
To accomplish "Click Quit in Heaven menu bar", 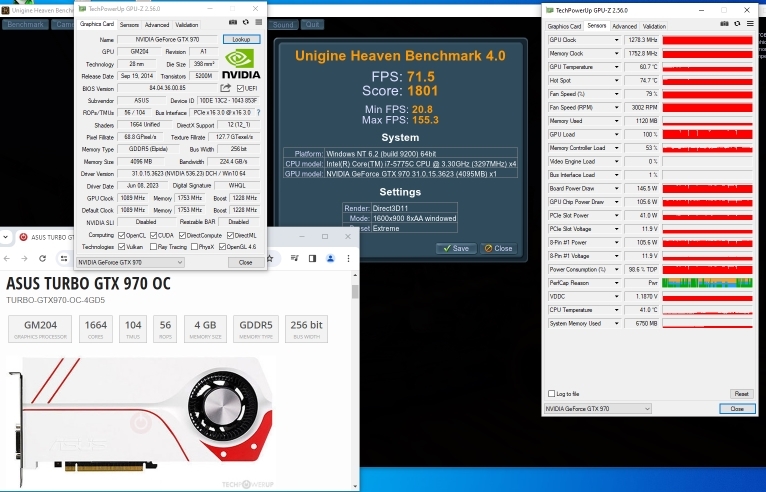I will [312, 24].
